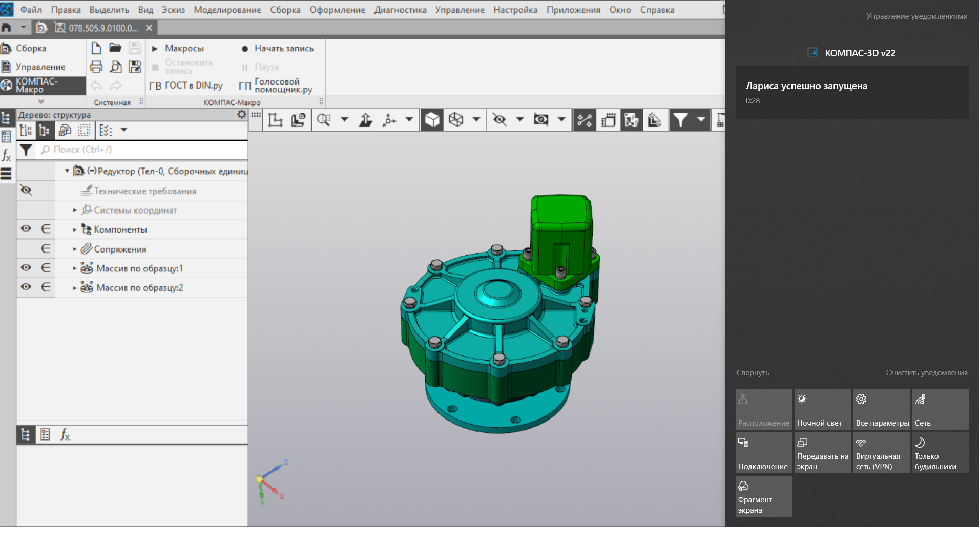The image size is (980, 545).
Task: Open the dropdown arrow beside the filter funnel
Action: [701, 120]
